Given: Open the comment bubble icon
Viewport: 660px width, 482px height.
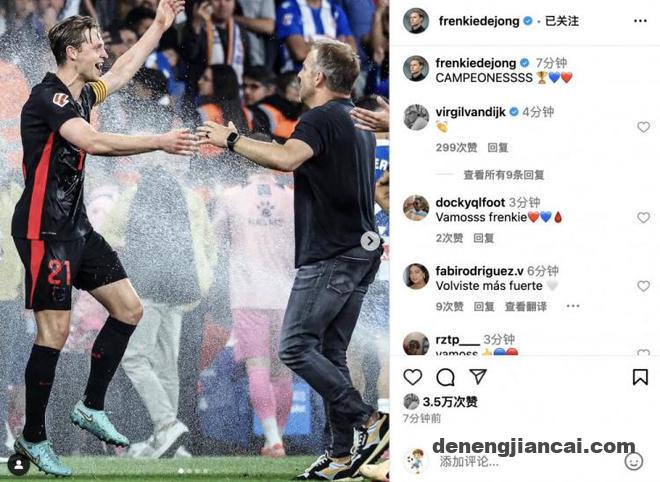Looking at the screenshot, I should [x=445, y=377].
